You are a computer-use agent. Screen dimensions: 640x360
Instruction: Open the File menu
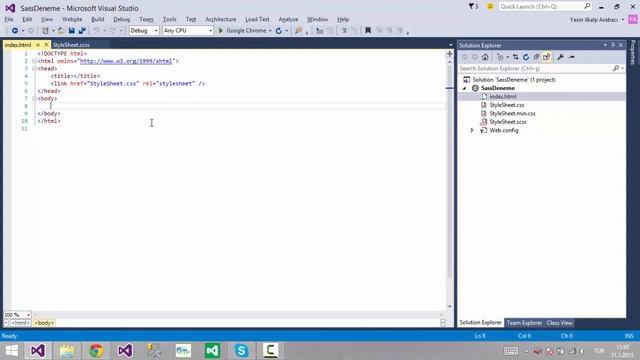tap(9, 19)
